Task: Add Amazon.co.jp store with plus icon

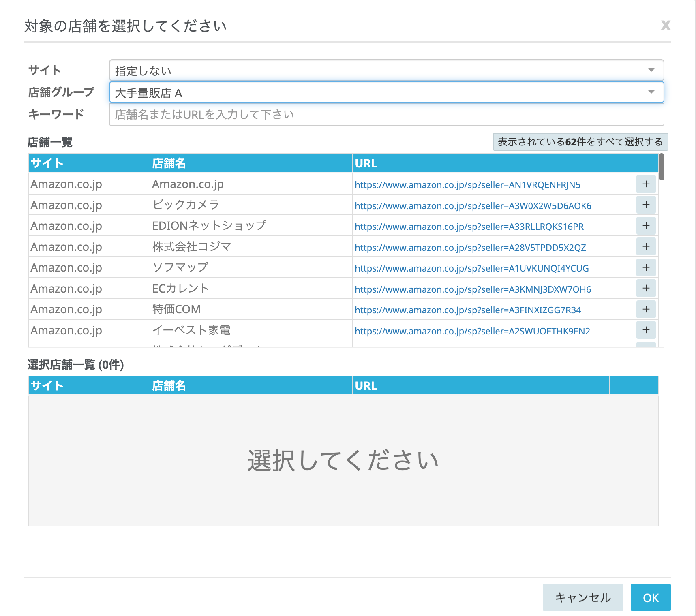Action: click(646, 184)
